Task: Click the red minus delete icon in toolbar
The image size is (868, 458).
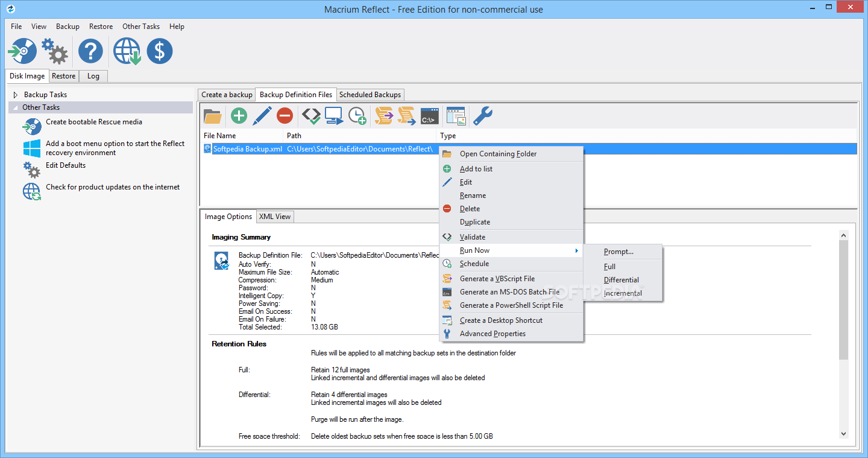Action: tap(285, 115)
